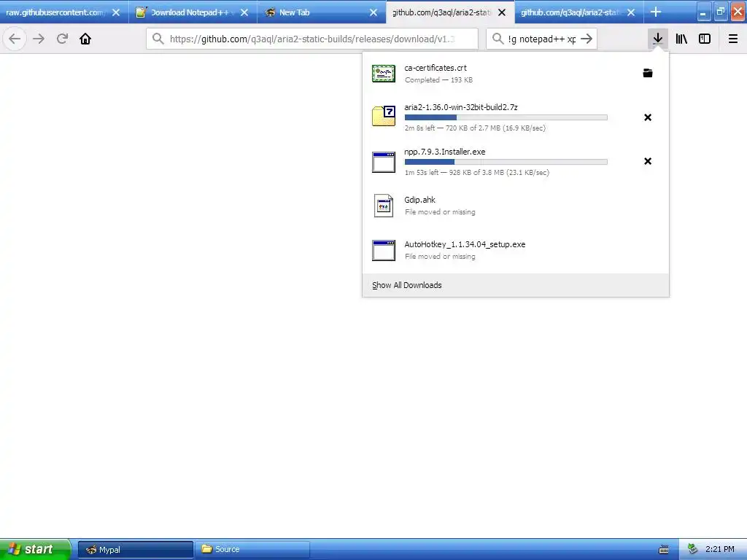Select the ca-certificates.crt download entry

click(516, 74)
